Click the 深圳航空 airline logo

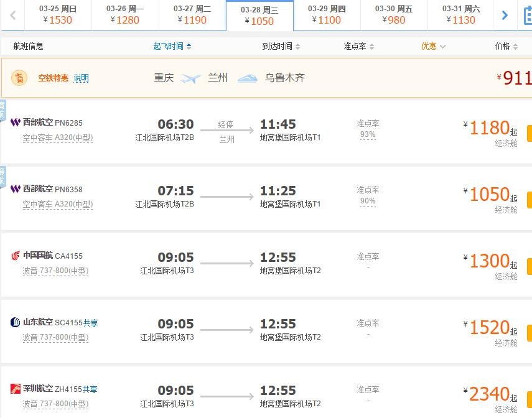[15, 389]
